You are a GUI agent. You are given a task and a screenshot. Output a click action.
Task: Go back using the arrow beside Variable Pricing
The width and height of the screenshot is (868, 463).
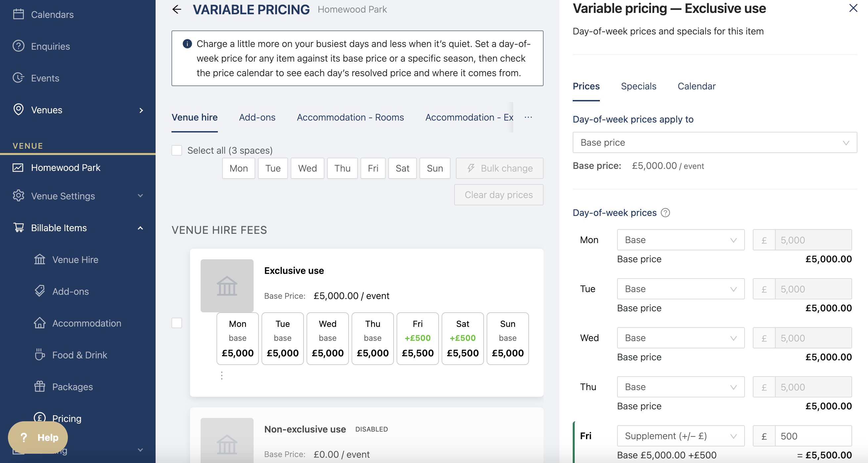click(177, 10)
